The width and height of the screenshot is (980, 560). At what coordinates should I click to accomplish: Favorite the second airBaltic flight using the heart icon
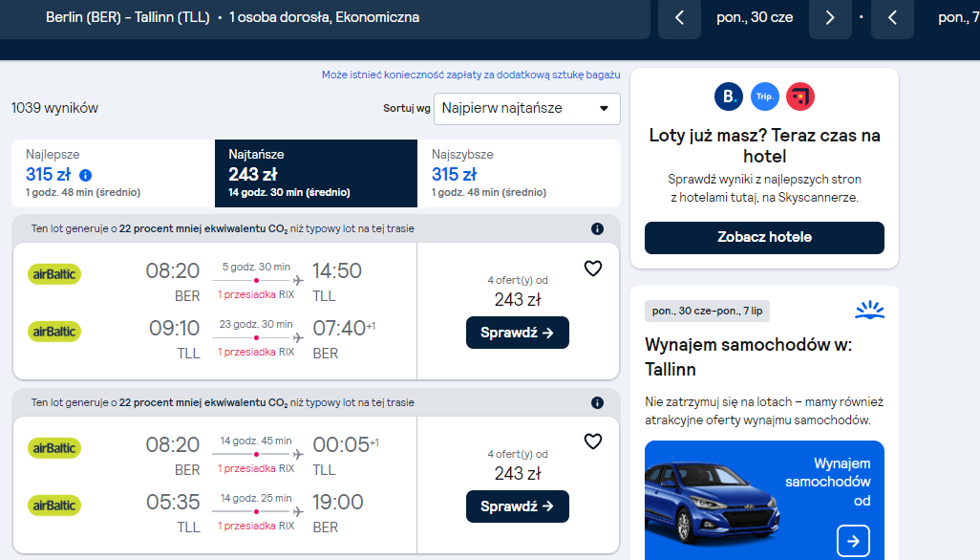[592, 442]
